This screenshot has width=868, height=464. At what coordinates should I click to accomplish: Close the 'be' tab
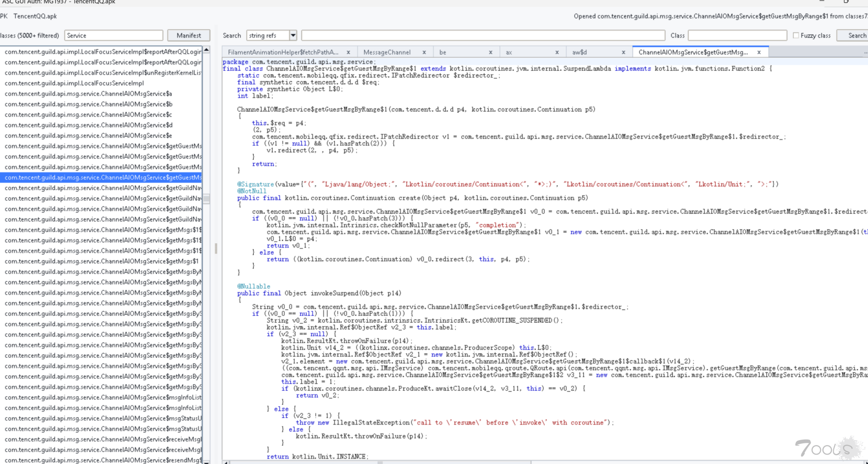(491, 53)
